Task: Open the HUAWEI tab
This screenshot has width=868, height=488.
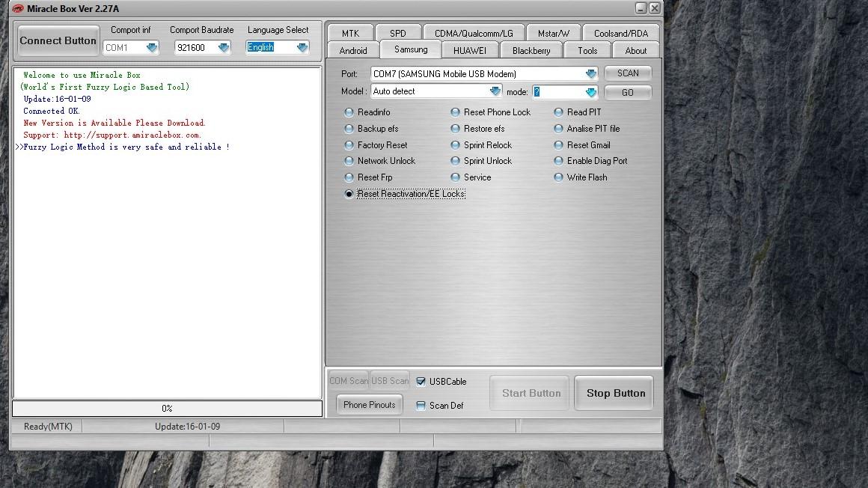Action: click(469, 51)
